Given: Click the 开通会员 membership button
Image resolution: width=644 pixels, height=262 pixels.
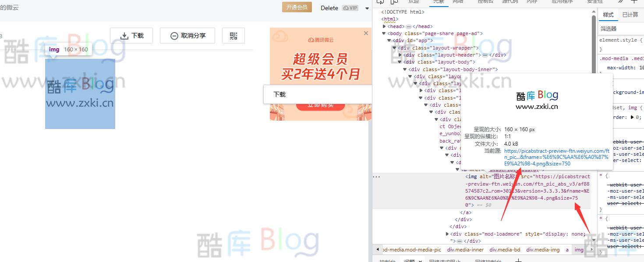Looking at the screenshot, I should click(297, 7).
